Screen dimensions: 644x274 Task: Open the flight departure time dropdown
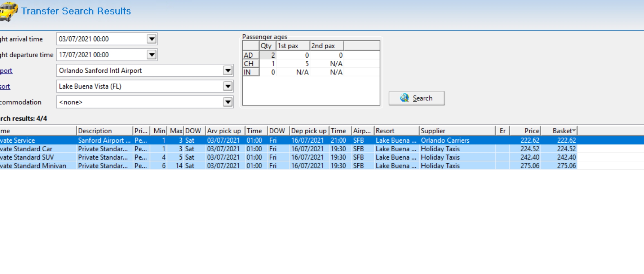click(x=152, y=55)
